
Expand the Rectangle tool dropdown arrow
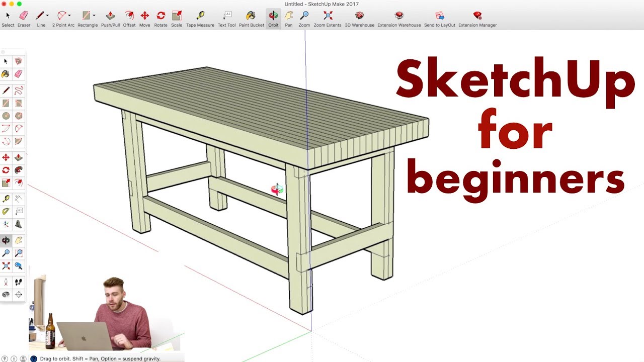coord(94,16)
